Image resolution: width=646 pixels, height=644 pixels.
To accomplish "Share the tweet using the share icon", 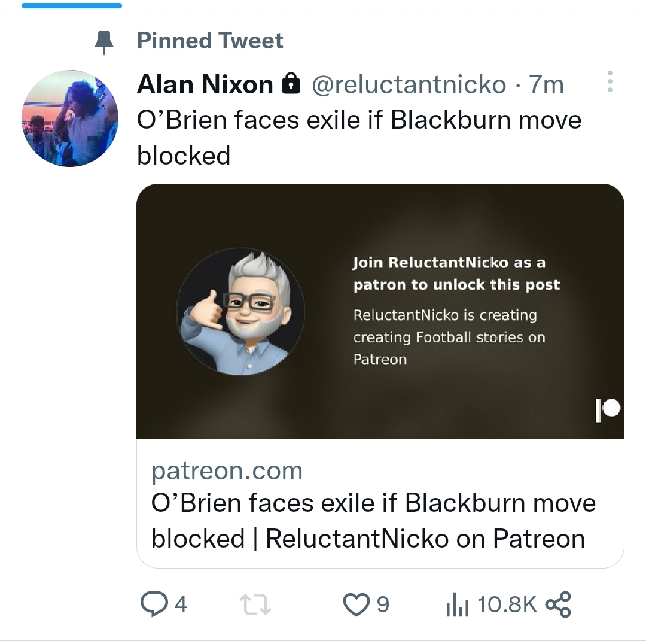I will [x=558, y=604].
